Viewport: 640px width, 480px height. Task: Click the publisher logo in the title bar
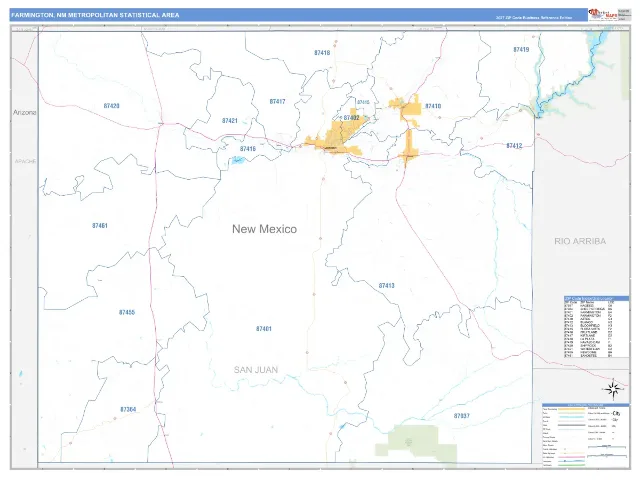tap(603, 14)
